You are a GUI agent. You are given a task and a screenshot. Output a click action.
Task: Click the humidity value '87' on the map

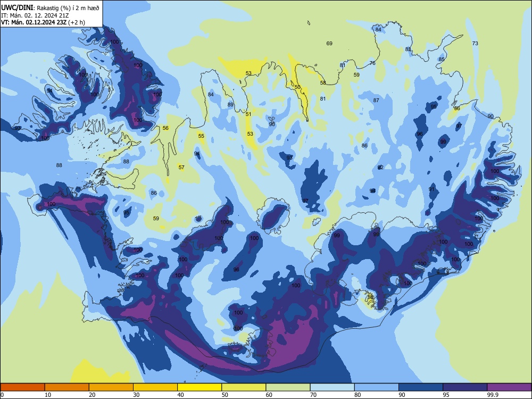click(x=376, y=101)
